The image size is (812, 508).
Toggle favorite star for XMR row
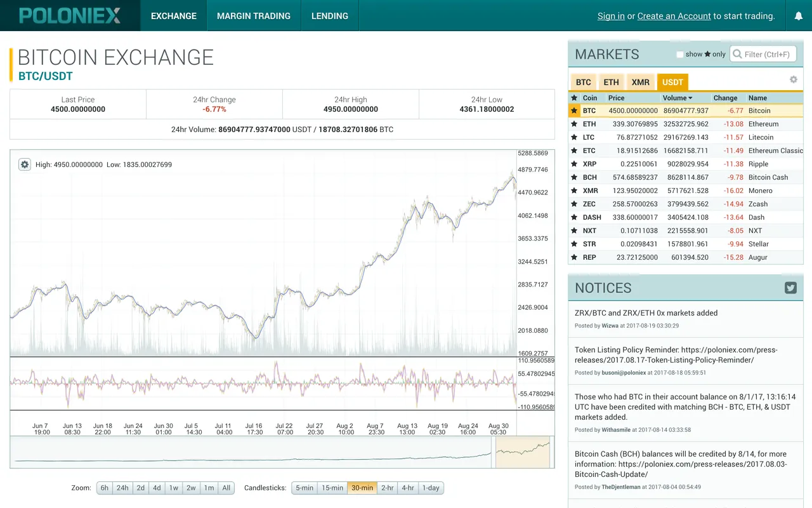(574, 190)
